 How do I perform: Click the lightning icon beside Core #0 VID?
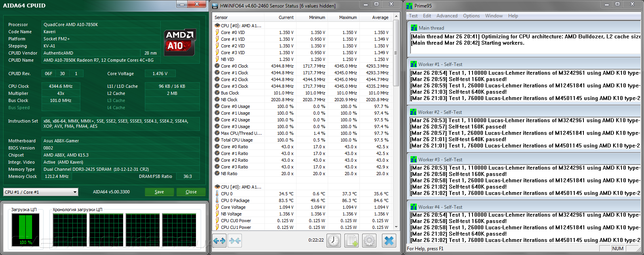click(x=217, y=32)
